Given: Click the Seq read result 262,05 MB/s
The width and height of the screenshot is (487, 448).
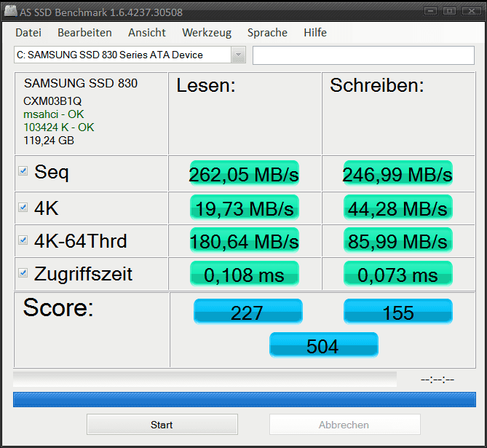Looking at the screenshot, I should coord(245,173).
